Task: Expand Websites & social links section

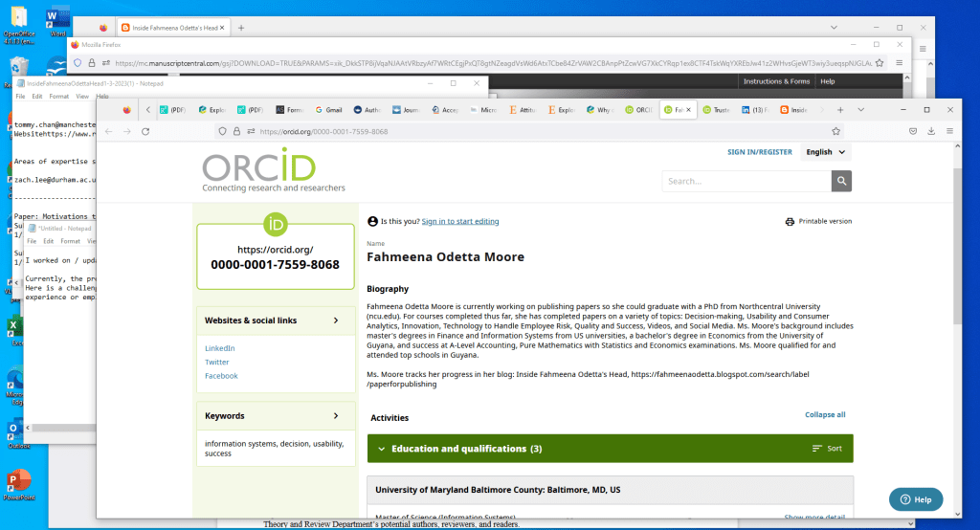Action: [336, 320]
